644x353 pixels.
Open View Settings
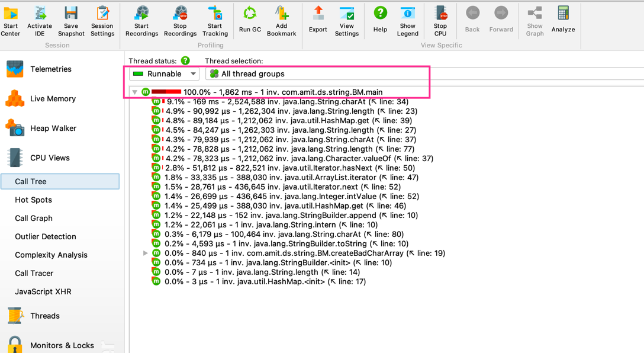(x=347, y=21)
